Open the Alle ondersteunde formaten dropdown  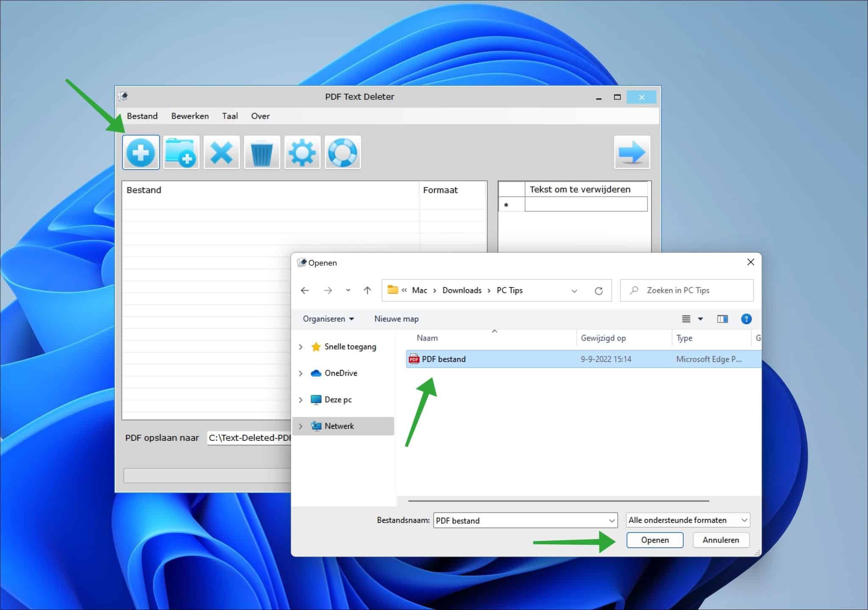(687, 520)
